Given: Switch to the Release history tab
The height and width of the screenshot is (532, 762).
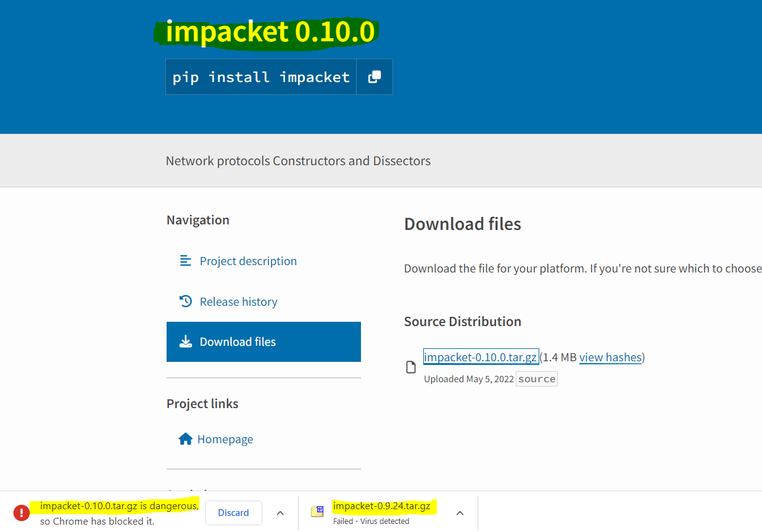Looking at the screenshot, I should coord(238,302).
